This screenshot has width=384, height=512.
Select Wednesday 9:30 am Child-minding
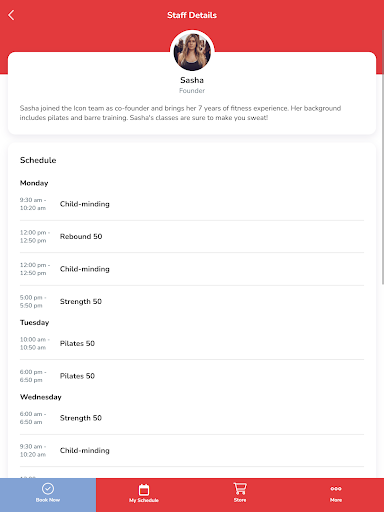(192, 450)
